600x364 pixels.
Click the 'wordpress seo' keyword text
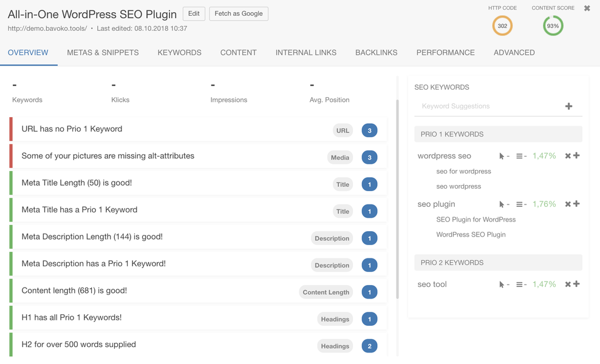pyautogui.click(x=444, y=156)
